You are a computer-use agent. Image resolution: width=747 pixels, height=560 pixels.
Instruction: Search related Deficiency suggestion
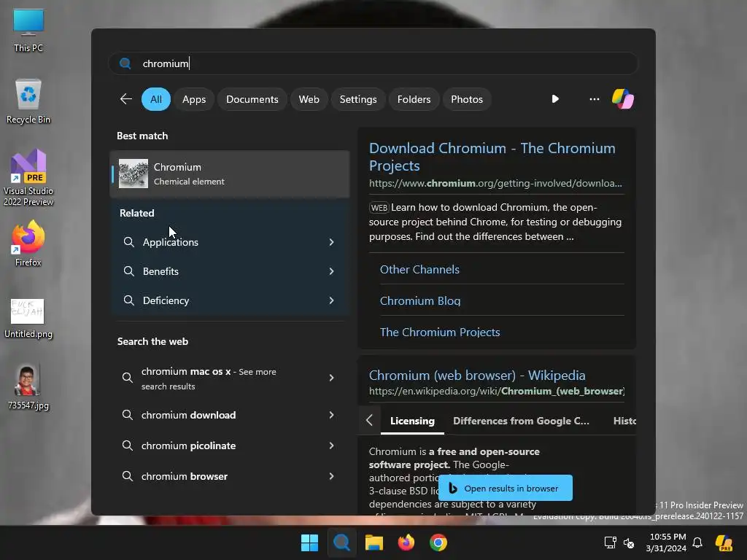[x=230, y=300]
